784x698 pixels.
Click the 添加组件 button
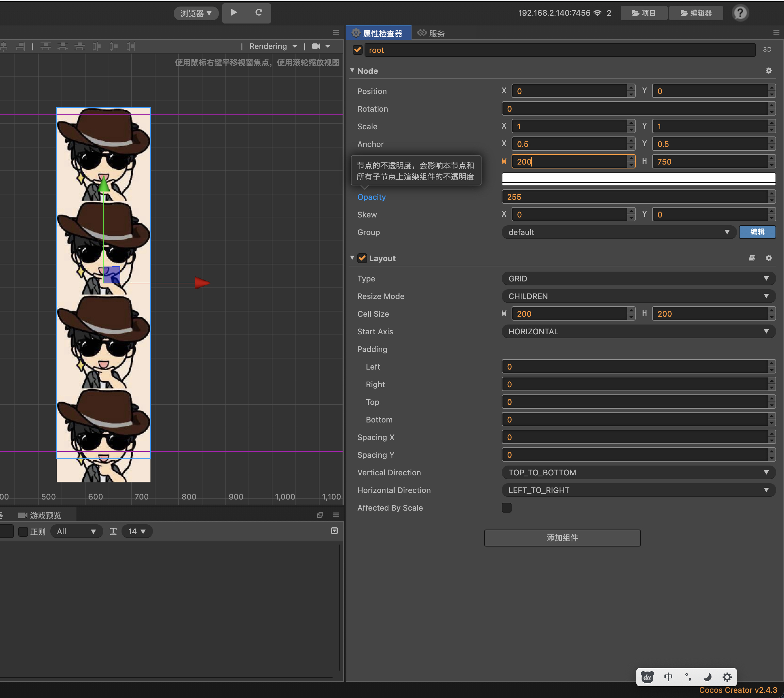(x=562, y=538)
